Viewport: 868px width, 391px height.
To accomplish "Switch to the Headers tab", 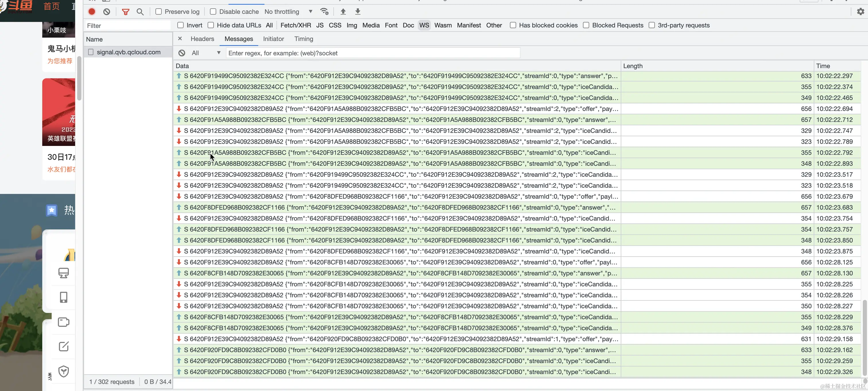I will [202, 39].
